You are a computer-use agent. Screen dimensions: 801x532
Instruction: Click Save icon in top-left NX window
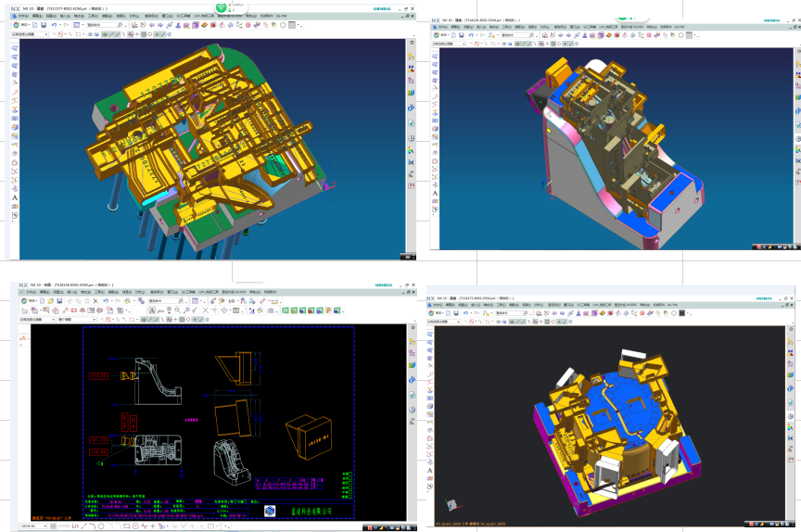tap(44, 25)
